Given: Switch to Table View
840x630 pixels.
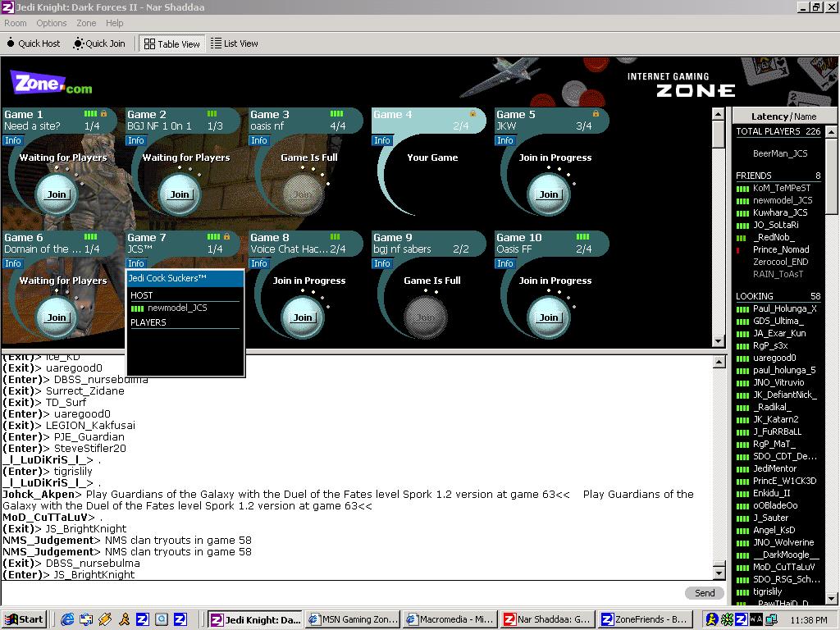Looking at the screenshot, I should [172, 44].
